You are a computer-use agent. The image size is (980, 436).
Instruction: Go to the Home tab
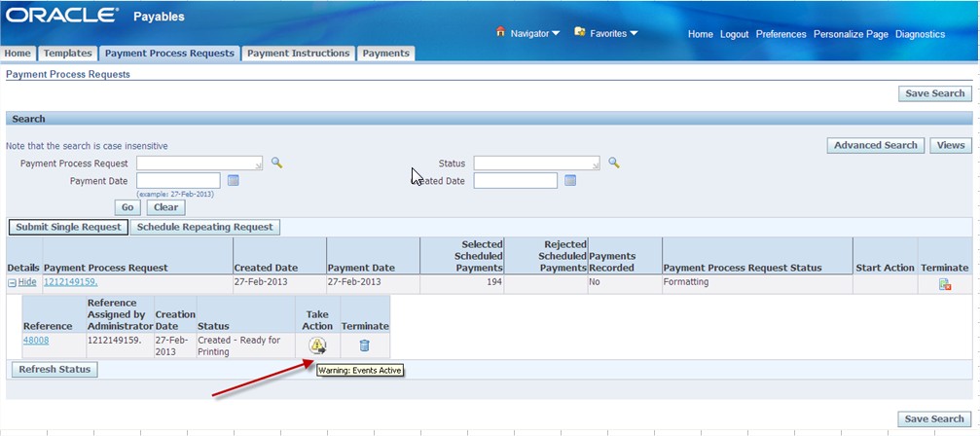pyautogui.click(x=18, y=54)
